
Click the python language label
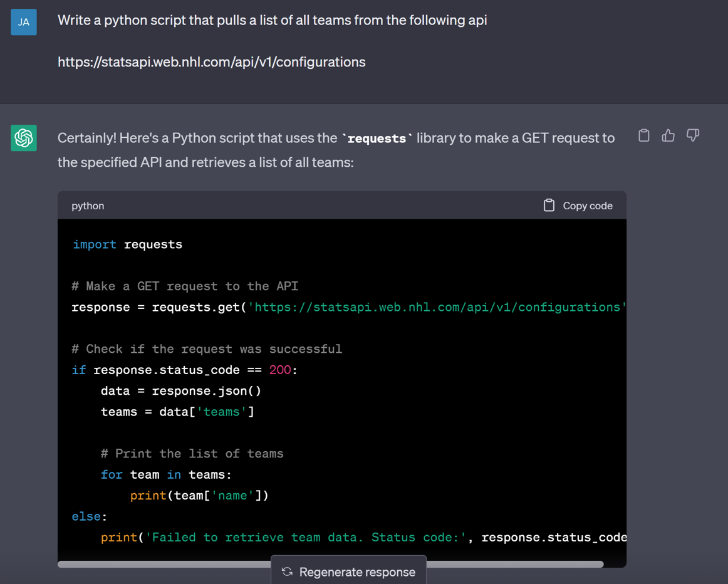88,206
